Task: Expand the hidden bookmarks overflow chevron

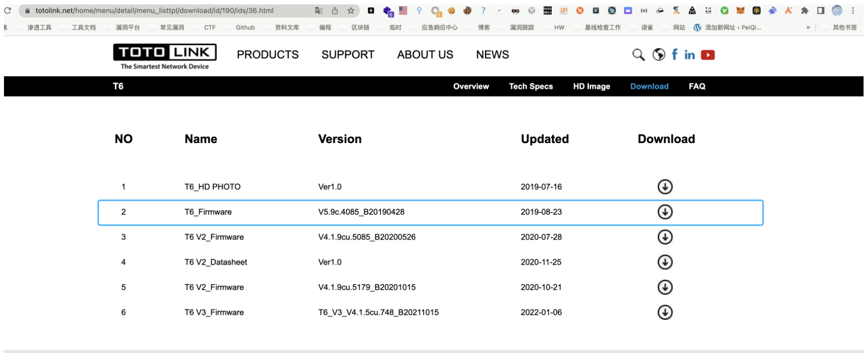Action: (x=808, y=28)
